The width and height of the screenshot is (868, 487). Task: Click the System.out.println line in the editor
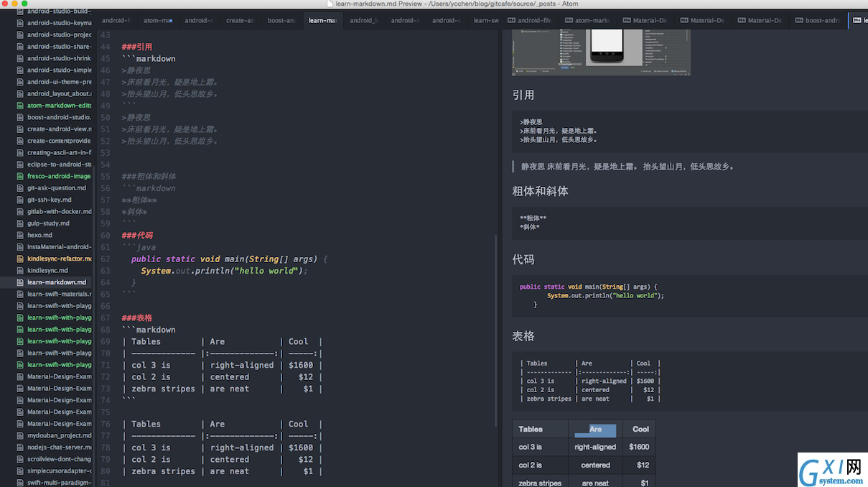pyautogui.click(x=224, y=271)
